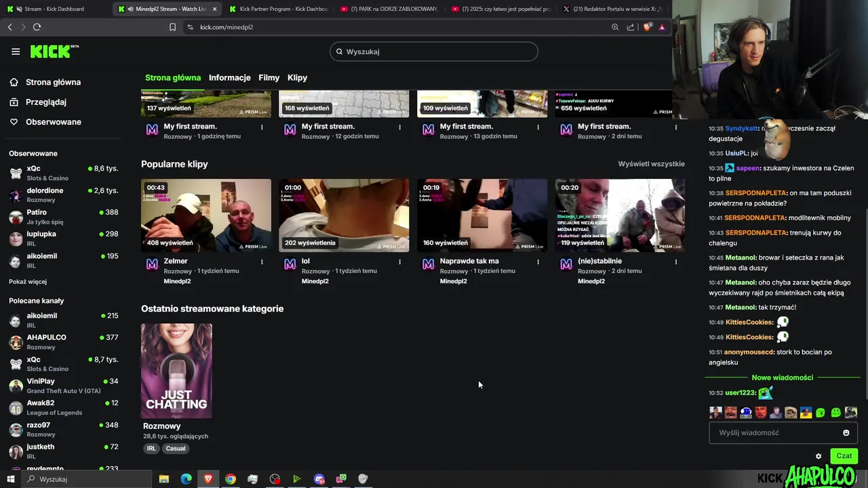Image resolution: width=868 pixels, height=488 pixels.
Task: Open the emoji picker in chat input
Action: (x=846, y=432)
